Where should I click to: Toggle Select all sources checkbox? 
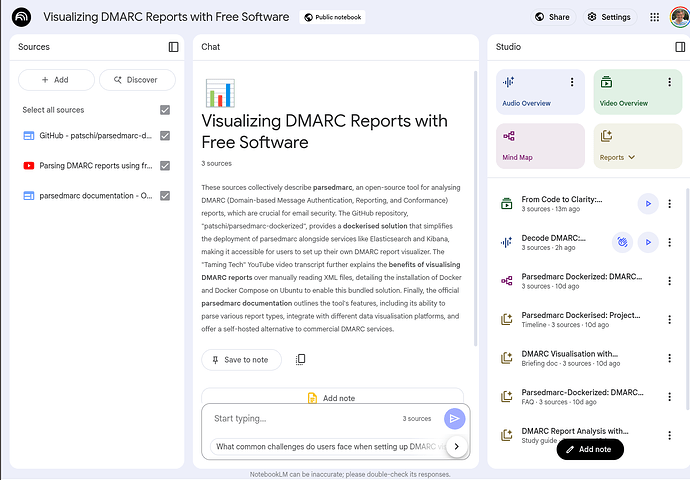tap(165, 110)
